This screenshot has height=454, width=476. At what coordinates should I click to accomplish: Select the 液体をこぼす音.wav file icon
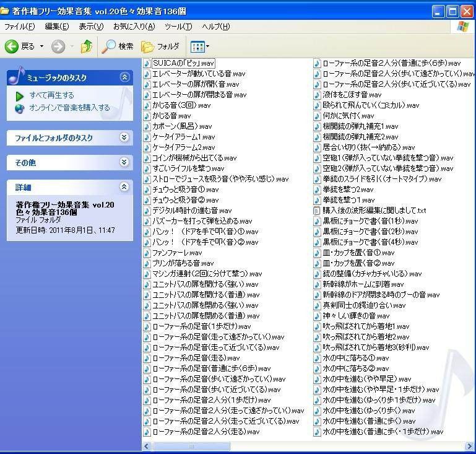pyautogui.click(x=317, y=95)
